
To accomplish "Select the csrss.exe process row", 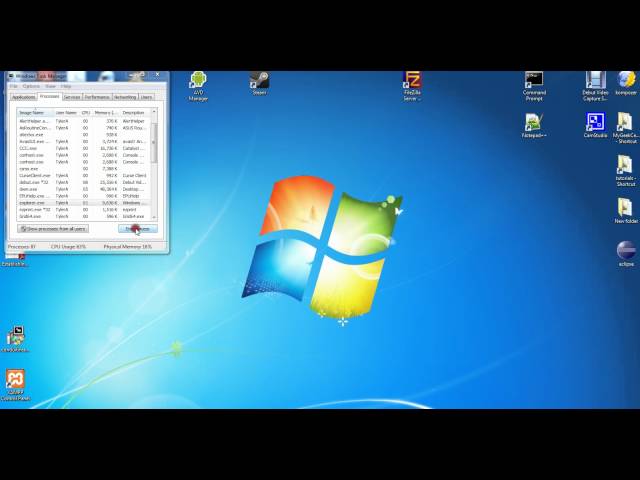I will point(84,169).
